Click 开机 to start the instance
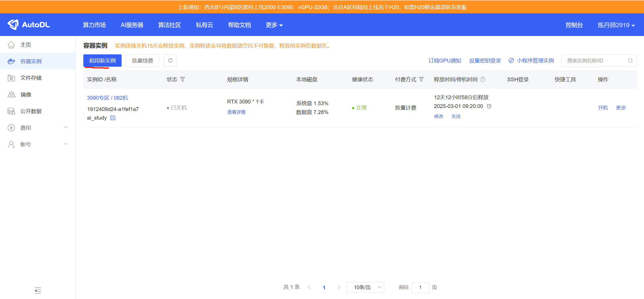644x299 pixels. [x=603, y=108]
